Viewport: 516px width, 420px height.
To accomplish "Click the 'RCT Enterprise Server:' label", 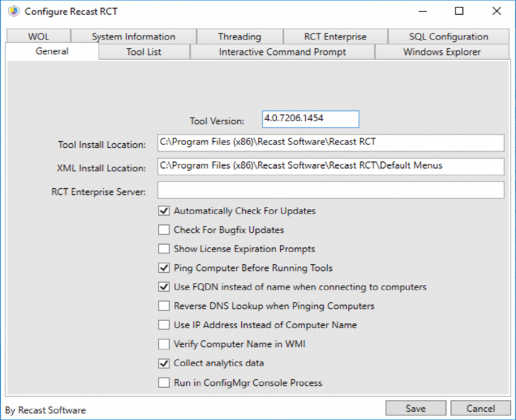I will pyautogui.click(x=98, y=192).
